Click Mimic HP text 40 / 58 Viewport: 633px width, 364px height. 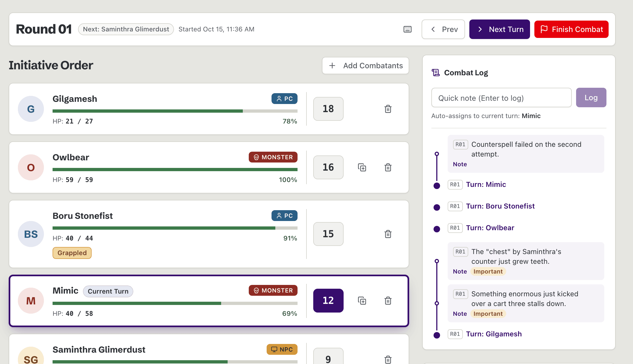(x=79, y=314)
